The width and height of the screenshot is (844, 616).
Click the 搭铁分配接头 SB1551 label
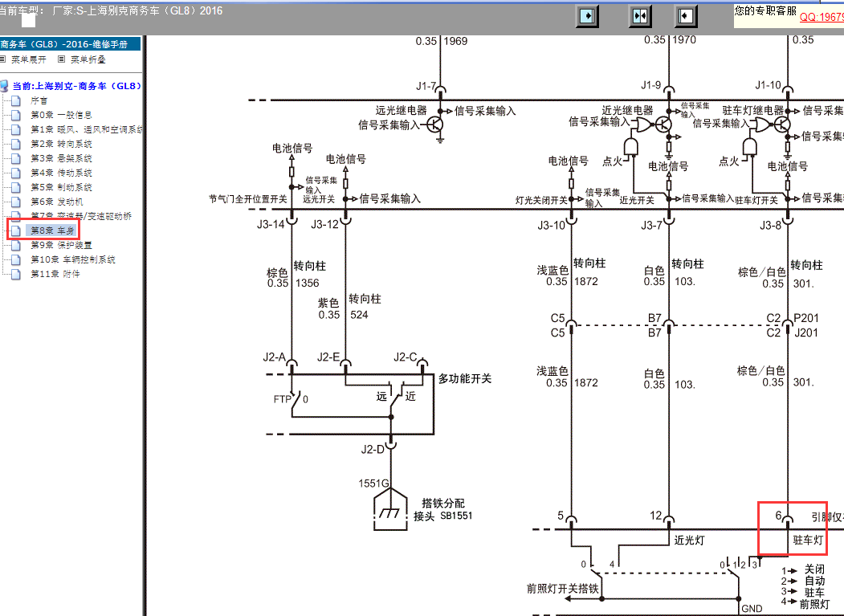tap(443, 509)
